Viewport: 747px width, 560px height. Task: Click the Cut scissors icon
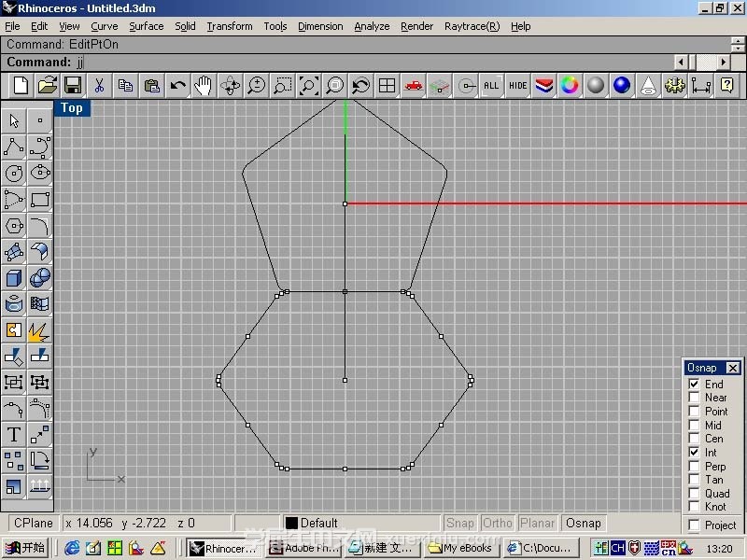coord(99,86)
